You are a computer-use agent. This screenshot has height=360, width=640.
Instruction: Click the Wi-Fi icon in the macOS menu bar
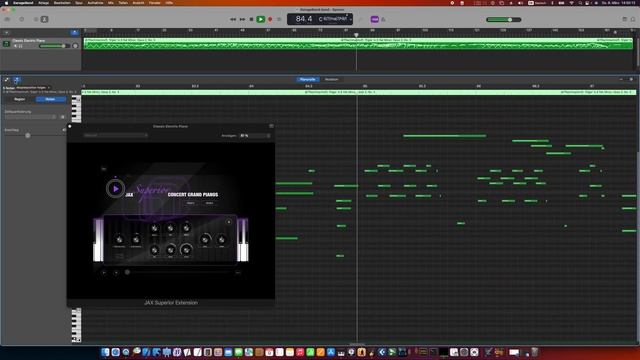[571, 2]
